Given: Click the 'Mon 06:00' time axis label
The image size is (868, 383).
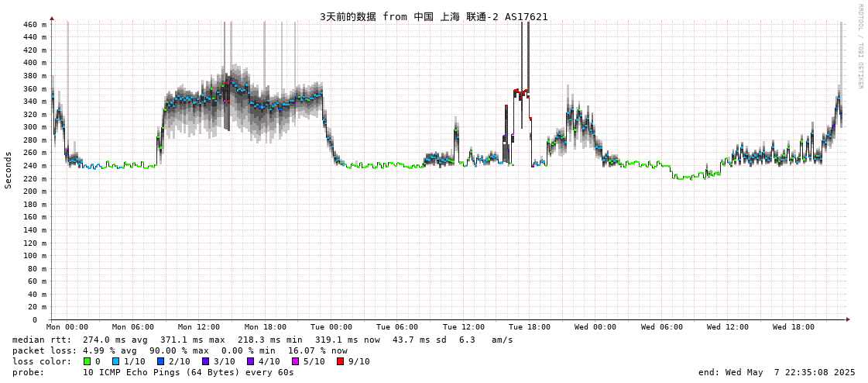Looking at the screenshot, I should click(133, 327).
